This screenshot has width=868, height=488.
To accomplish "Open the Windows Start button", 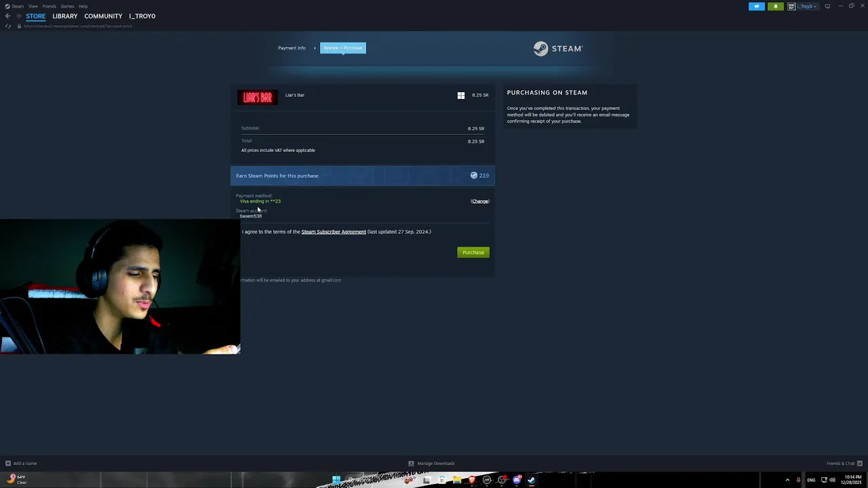I will [x=336, y=481].
